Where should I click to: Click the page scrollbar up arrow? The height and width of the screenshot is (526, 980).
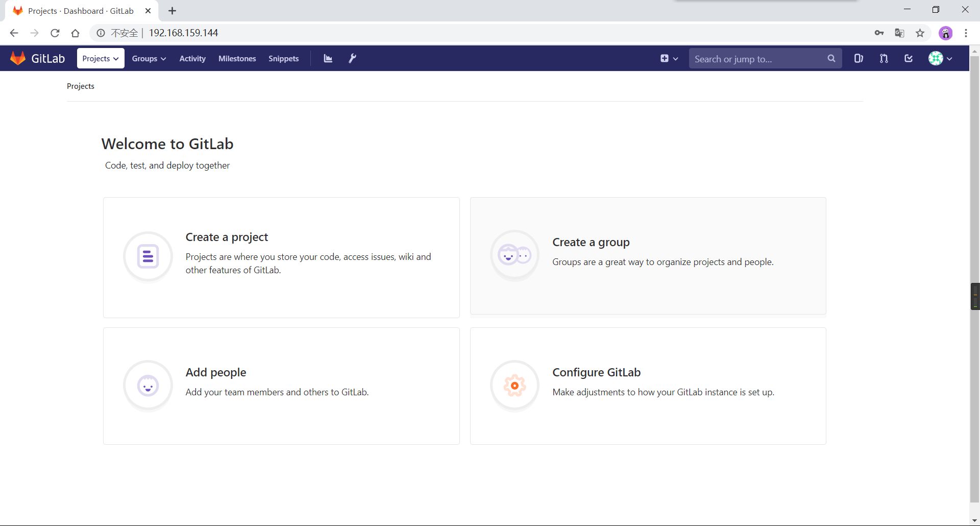pyautogui.click(x=974, y=51)
